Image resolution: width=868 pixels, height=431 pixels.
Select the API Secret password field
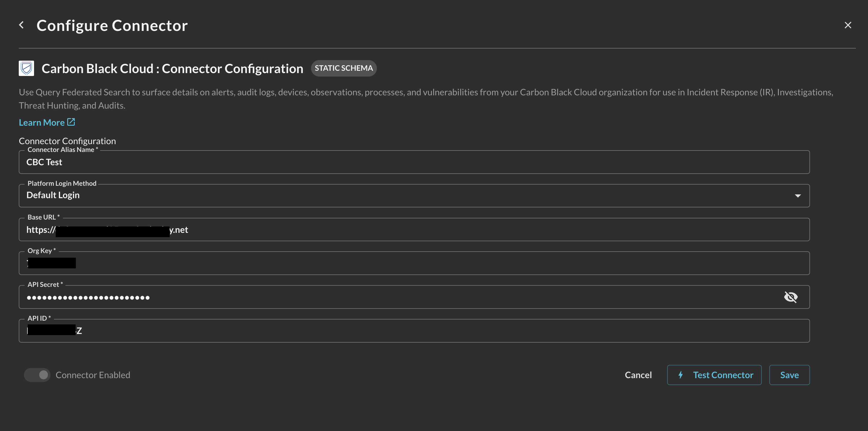404,297
